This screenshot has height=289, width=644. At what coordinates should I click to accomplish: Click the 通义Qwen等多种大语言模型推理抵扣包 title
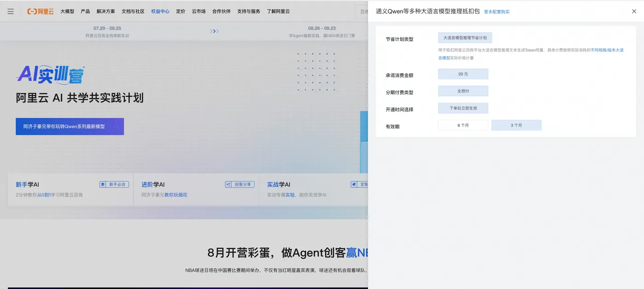coord(428,11)
